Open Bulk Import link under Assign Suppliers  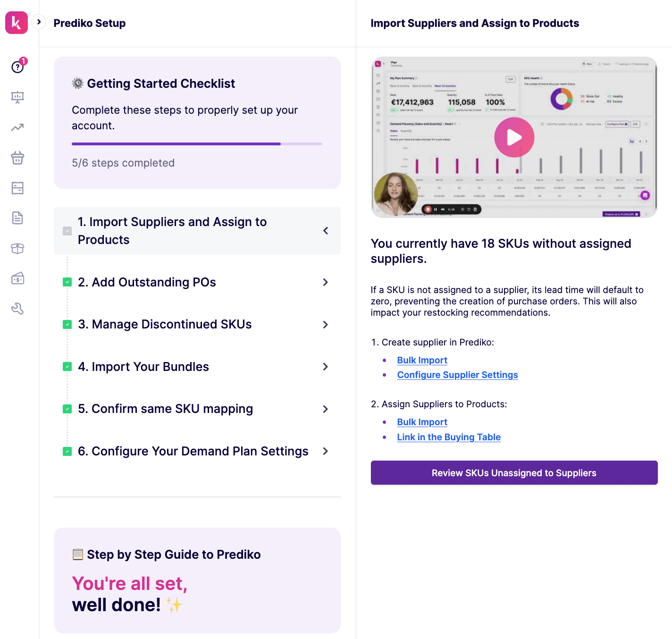(x=422, y=422)
